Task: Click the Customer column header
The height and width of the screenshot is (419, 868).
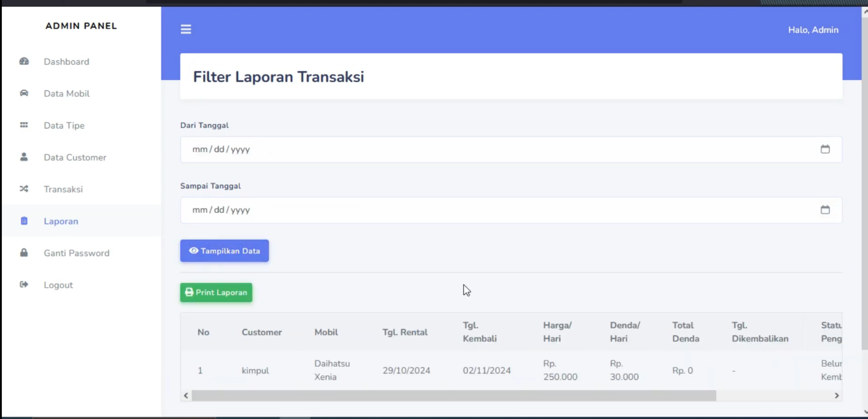Action: pos(262,332)
